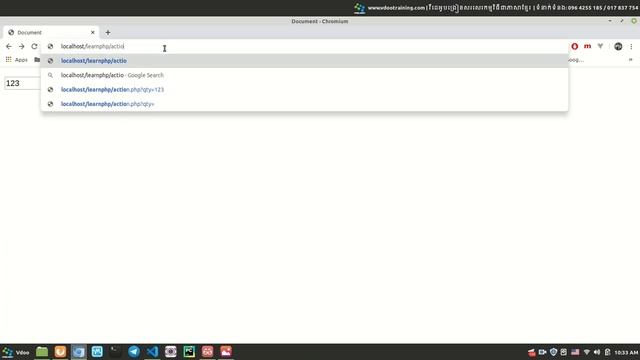Open the Wi-Fi network tray icon
Screen dimensions: 640x360
pyautogui.click(x=587, y=352)
